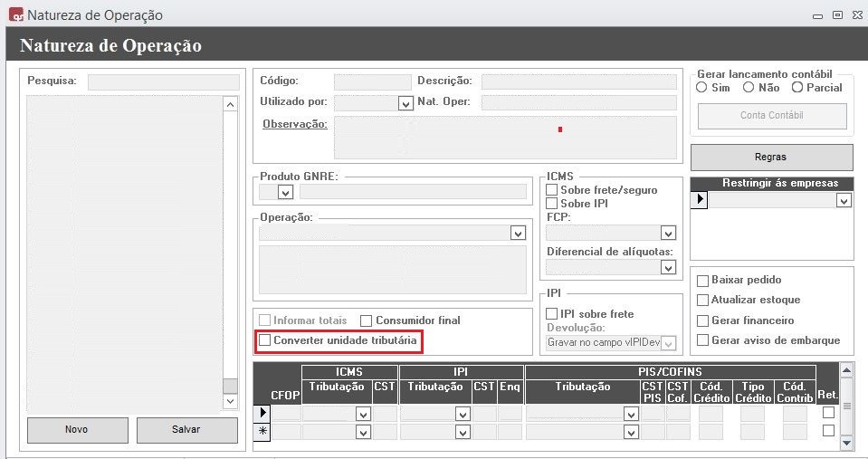Click into the Pesquisa search field
This screenshot has height=459, width=868.
coord(163,81)
